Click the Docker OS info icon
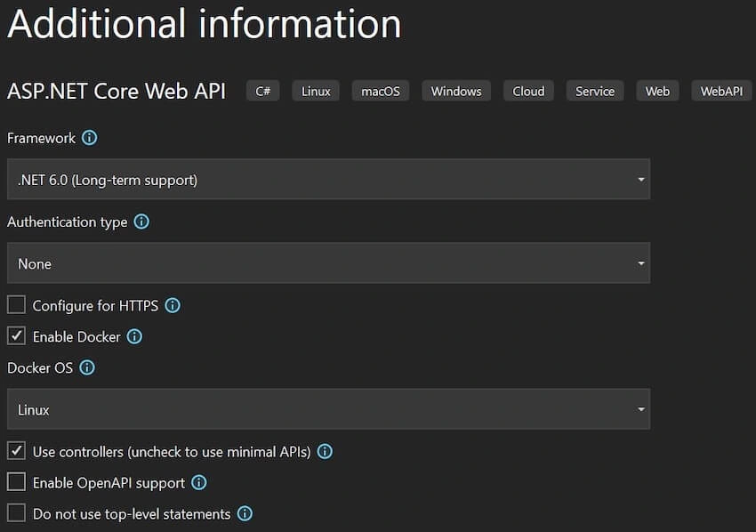 click(x=87, y=368)
